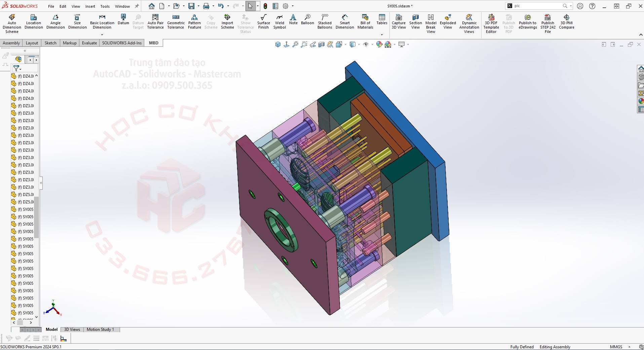Viewport: 644px width, 350px height.
Task: Click the Previous View icon
Action: 313,44
